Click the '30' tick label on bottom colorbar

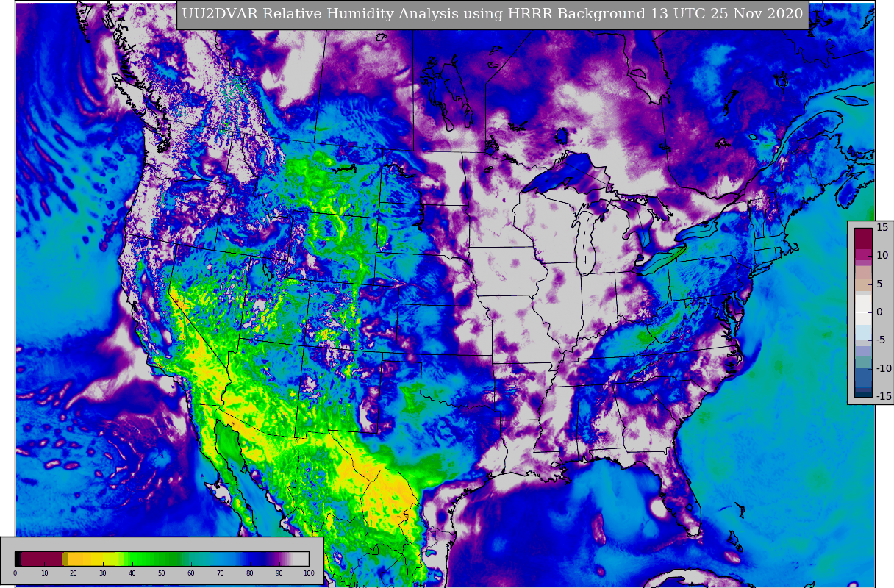[103, 573]
